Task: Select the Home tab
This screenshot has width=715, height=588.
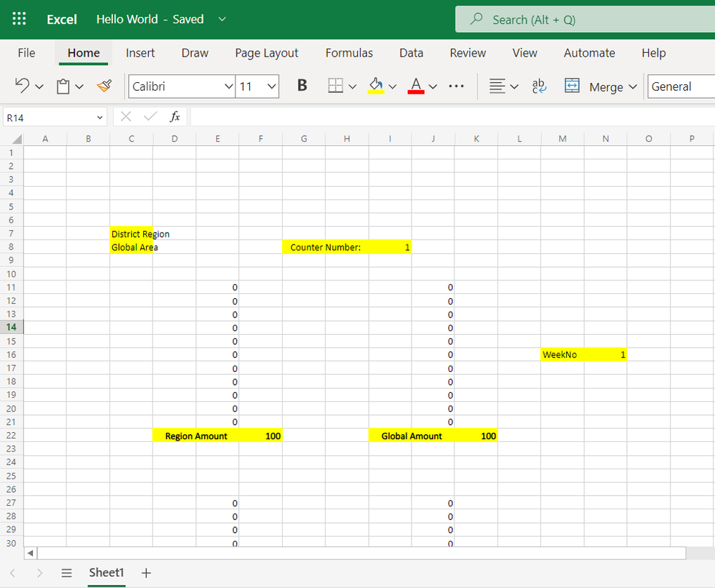Action: click(84, 53)
